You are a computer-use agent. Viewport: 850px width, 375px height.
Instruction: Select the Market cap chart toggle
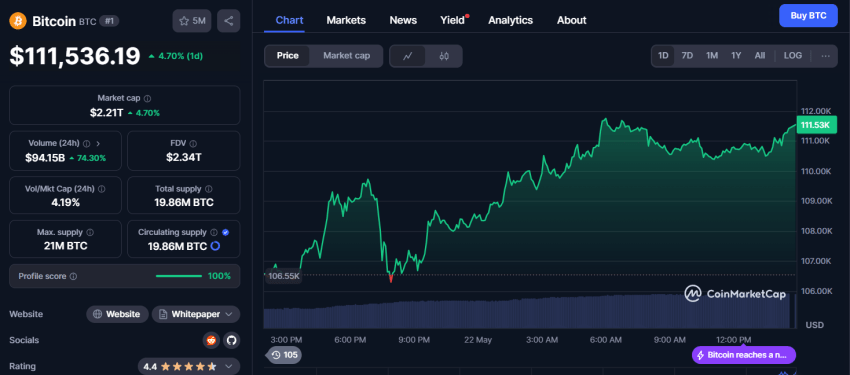click(346, 56)
